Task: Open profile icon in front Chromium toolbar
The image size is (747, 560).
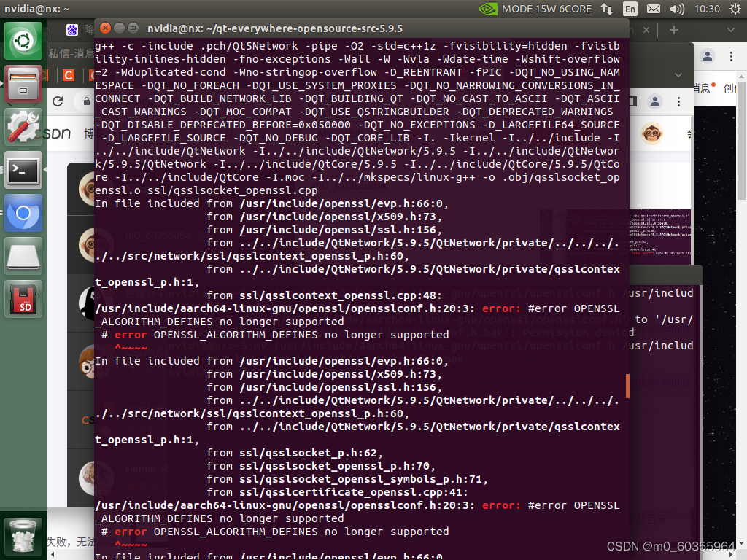Action: click(x=655, y=101)
